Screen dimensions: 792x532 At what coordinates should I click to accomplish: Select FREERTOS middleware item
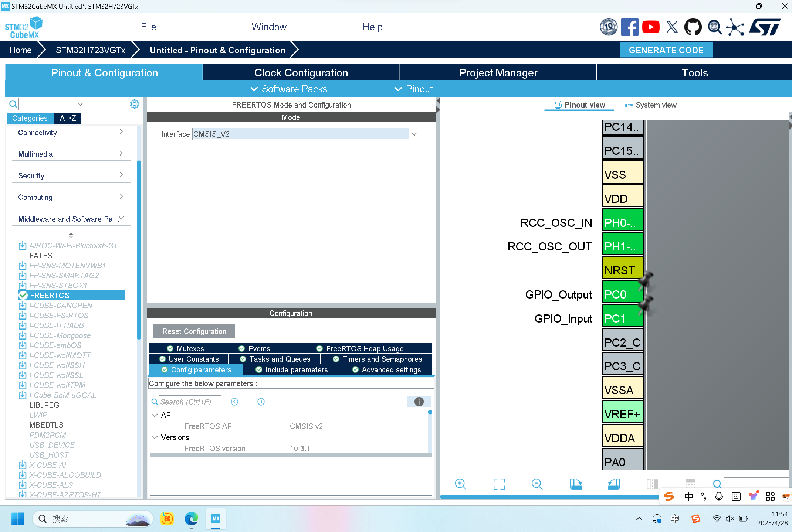coord(50,295)
